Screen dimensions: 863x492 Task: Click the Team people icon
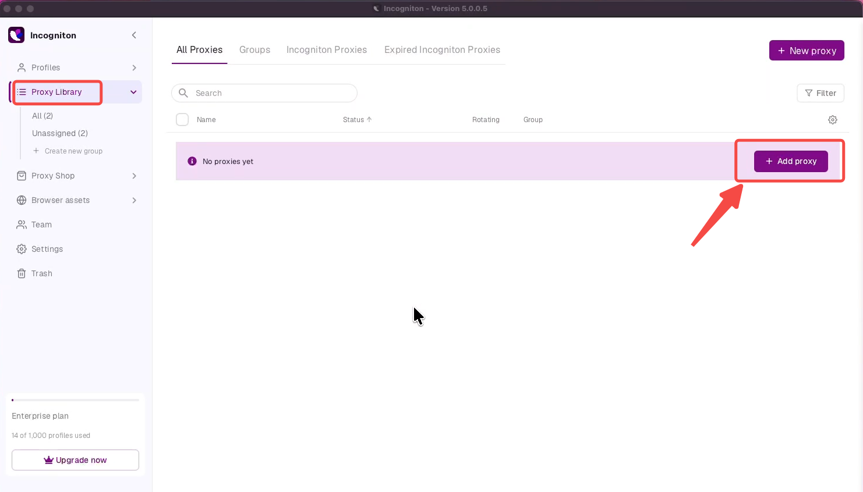(21, 225)
